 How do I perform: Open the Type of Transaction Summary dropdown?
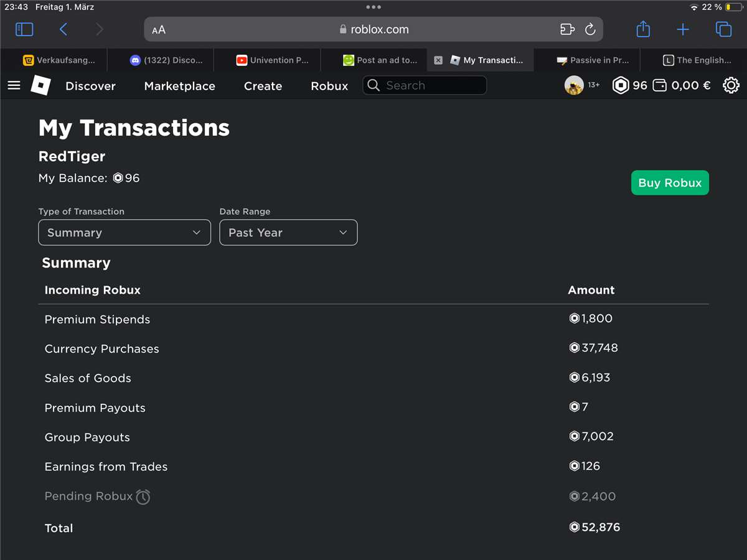coord(125,232)
